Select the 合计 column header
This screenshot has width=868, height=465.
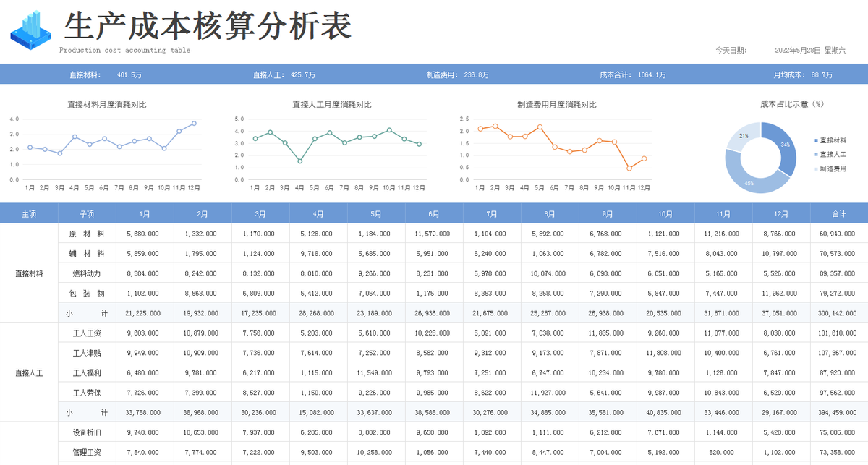pos(838,213)
